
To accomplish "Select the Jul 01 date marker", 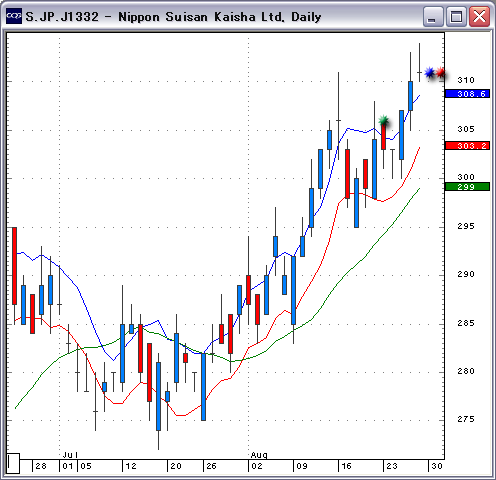I will (x=68, y=466).
